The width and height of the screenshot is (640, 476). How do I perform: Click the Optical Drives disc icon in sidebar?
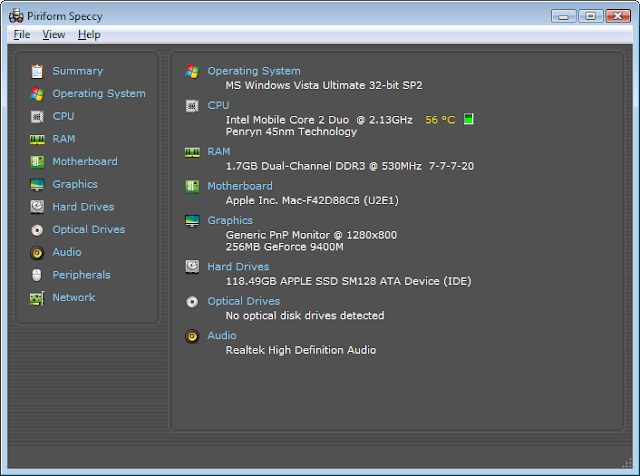[37, 230]
